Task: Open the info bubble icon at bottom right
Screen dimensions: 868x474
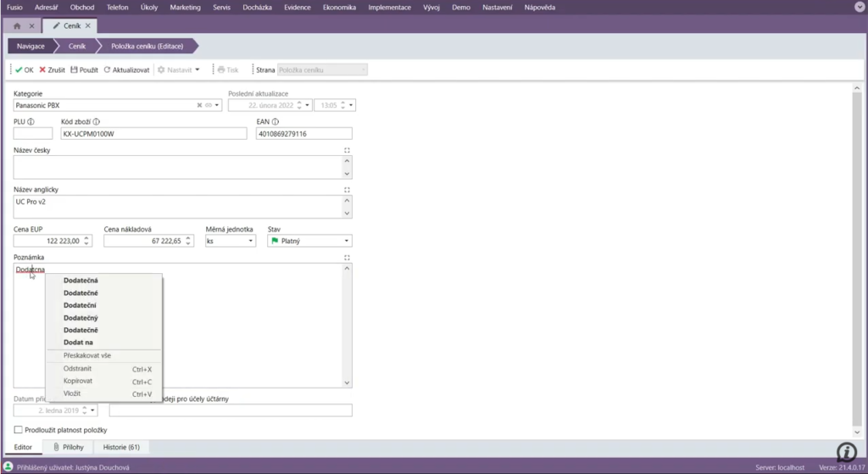Action: coord(846,451)
